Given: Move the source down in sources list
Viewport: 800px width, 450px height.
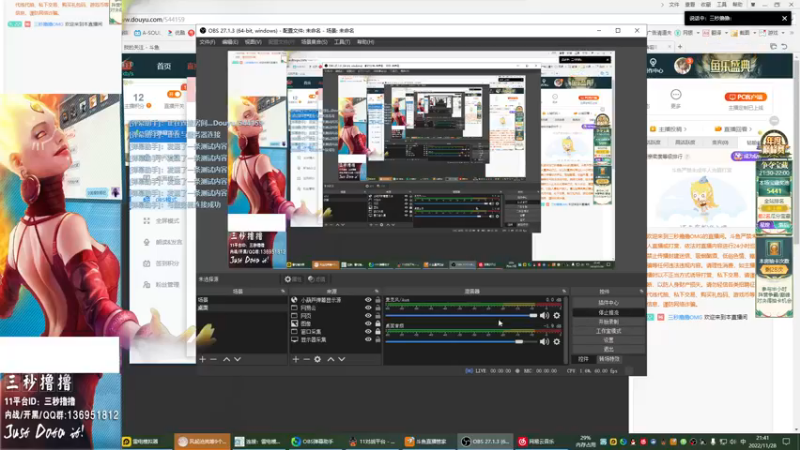Looking at the screenshot, I should pyautogui.click(x=341, y=359).
